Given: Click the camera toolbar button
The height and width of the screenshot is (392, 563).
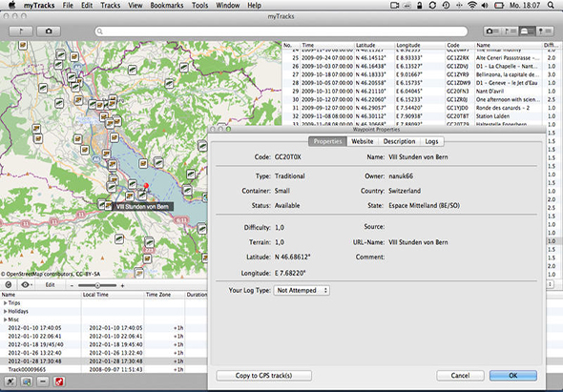Looking at the screenshot, I should [49, 31].
